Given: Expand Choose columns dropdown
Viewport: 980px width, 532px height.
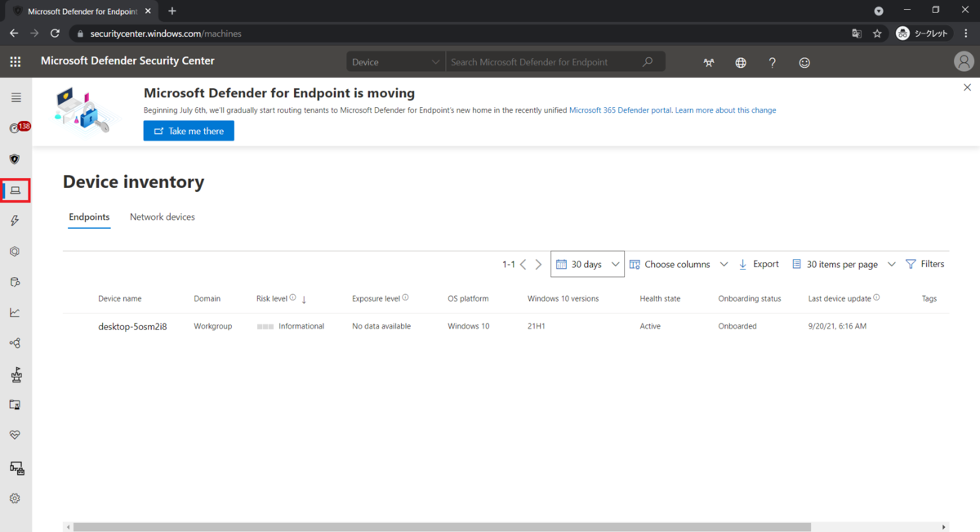Looking at the screenshot, I should click(677, 265).
